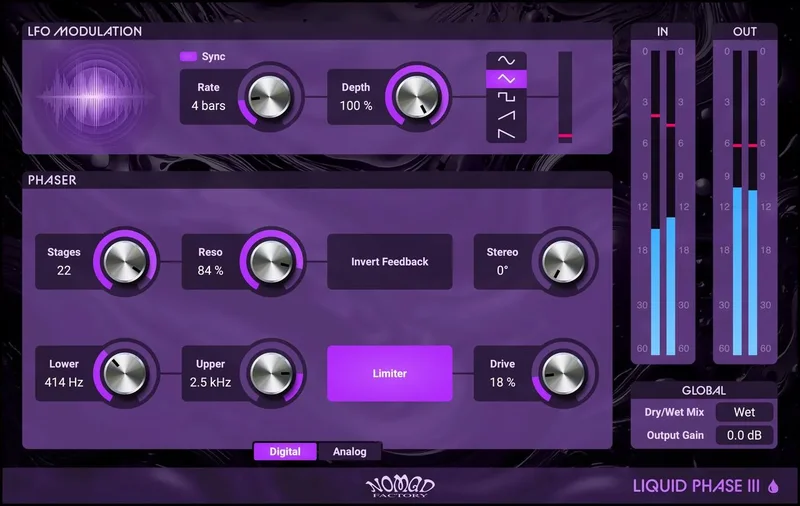Click the Stereo knob
The height and width of the screenshot is (506, 800).
pos(563,262)
